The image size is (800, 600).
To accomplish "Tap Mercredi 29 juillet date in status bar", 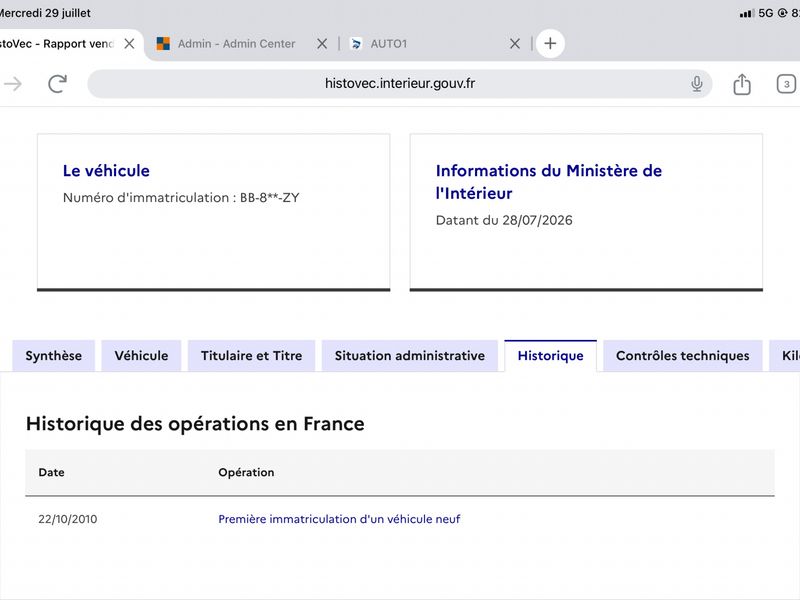I will coord(45,13).
